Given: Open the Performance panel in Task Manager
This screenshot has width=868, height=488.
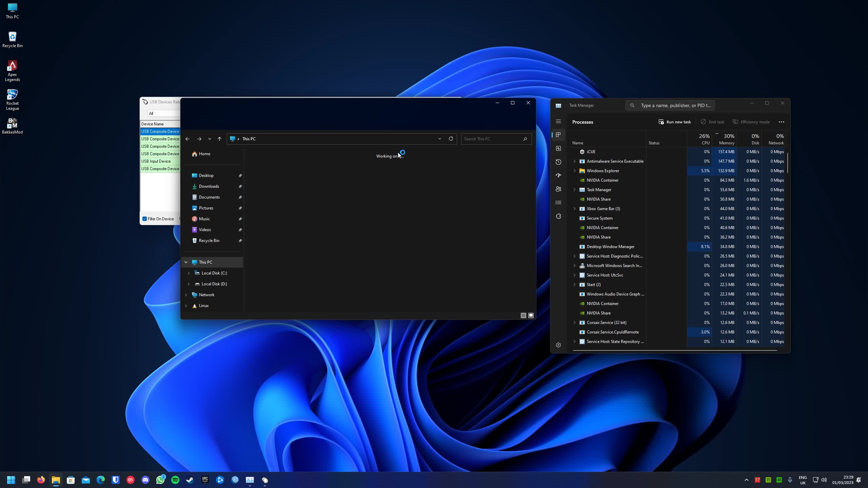Looking at the screenshot, I should (x=558, y=148).
